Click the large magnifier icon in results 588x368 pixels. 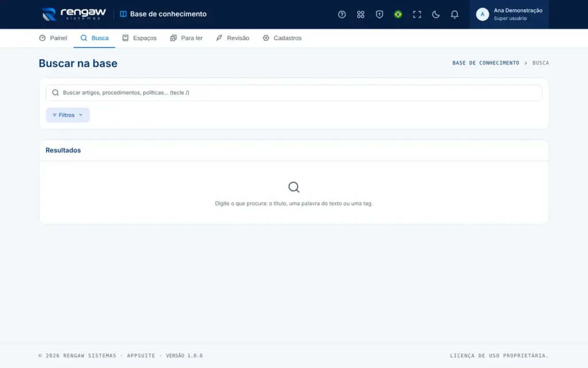point(293,187)
